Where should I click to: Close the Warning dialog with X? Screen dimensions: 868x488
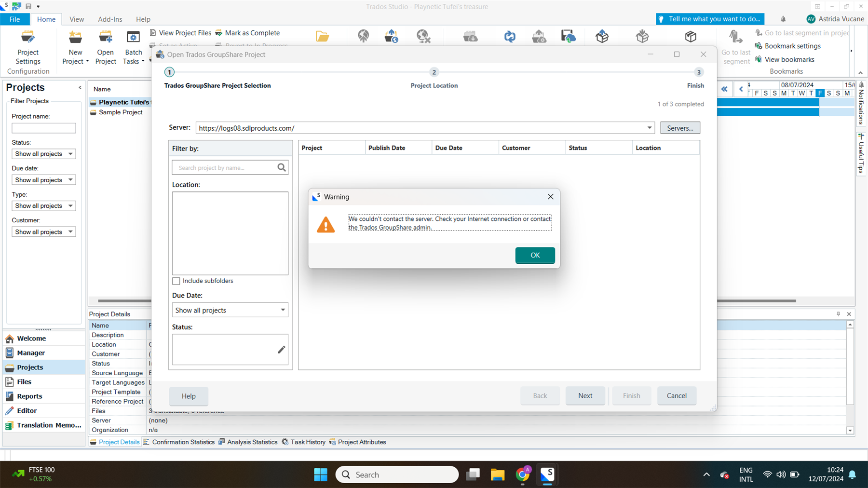click(550, 197)
